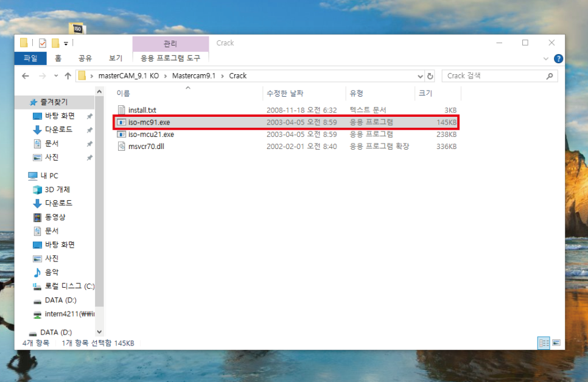Go forward with the right arrow
The height and width of the screenshot is (382, 588).
43,76
